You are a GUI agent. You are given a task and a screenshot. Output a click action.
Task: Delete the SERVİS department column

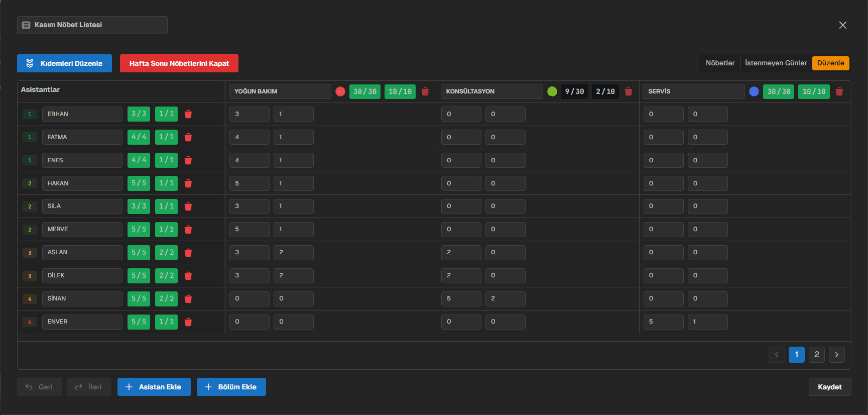tap(839, 91)
